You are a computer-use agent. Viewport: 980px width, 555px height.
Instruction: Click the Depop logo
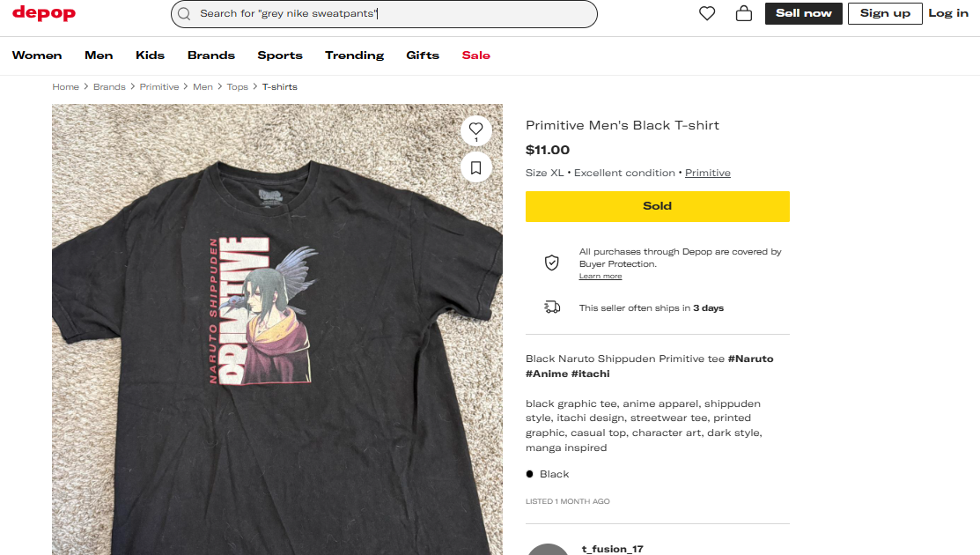(44, 13)
